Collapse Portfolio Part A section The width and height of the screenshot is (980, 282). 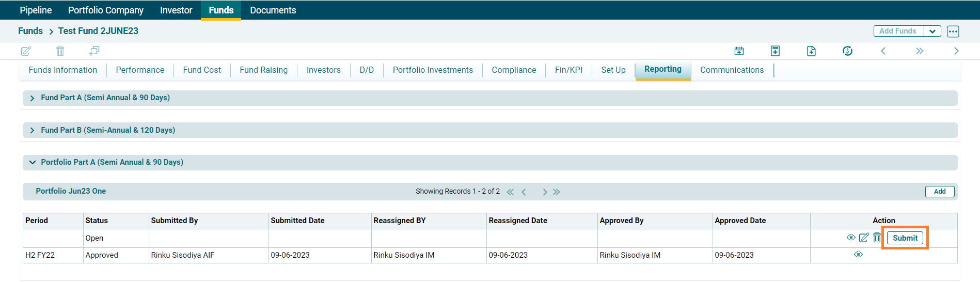pos(32,162)
